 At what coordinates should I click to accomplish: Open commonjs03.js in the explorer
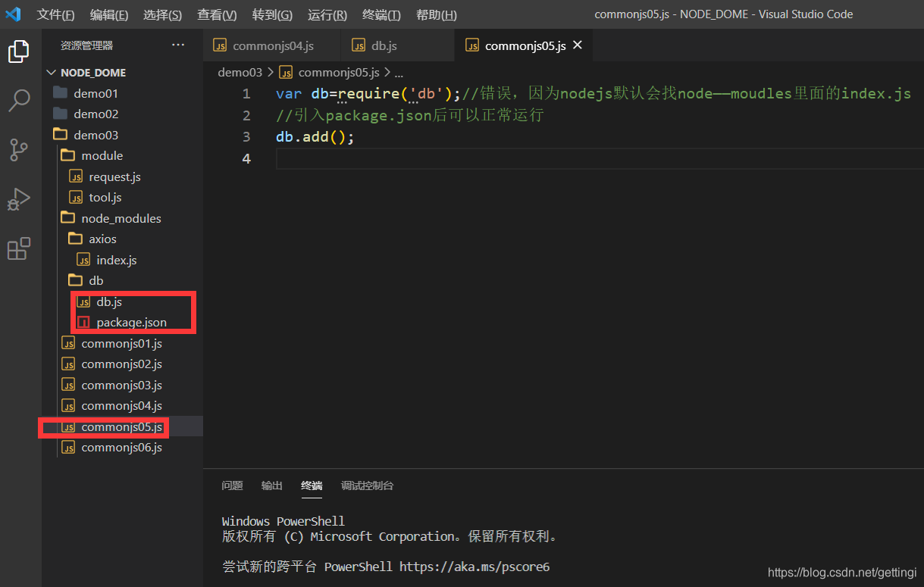coord(122,385)
